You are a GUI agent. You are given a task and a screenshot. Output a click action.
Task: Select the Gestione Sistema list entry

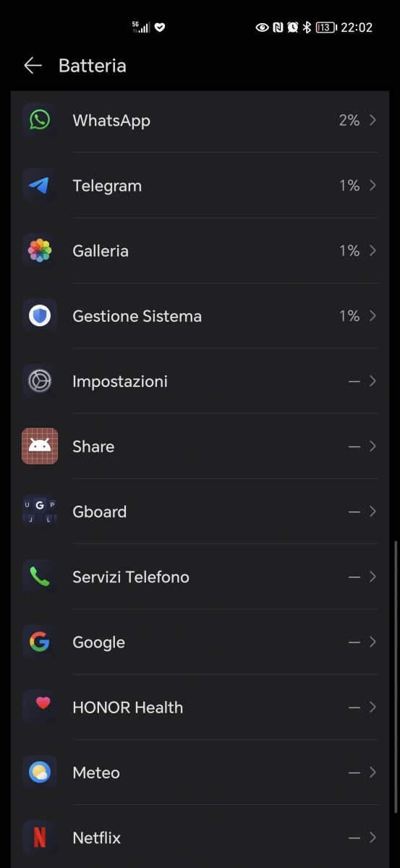tap(200, 316)
